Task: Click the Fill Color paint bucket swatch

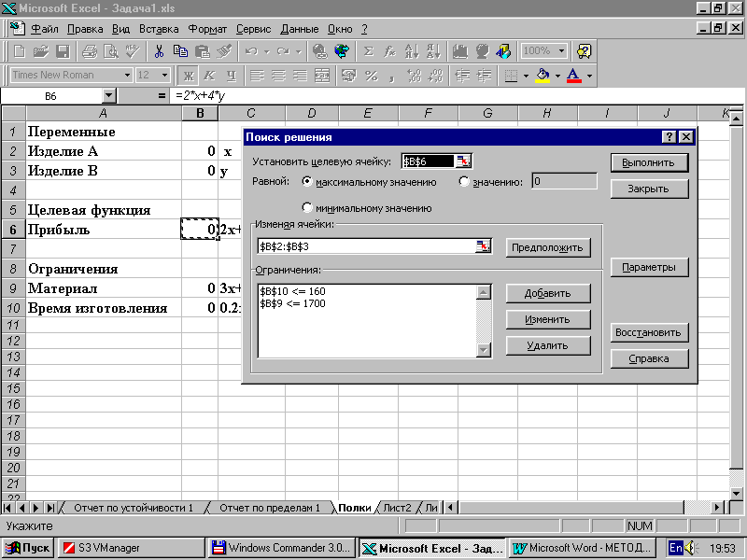Action: pos(543,76)
